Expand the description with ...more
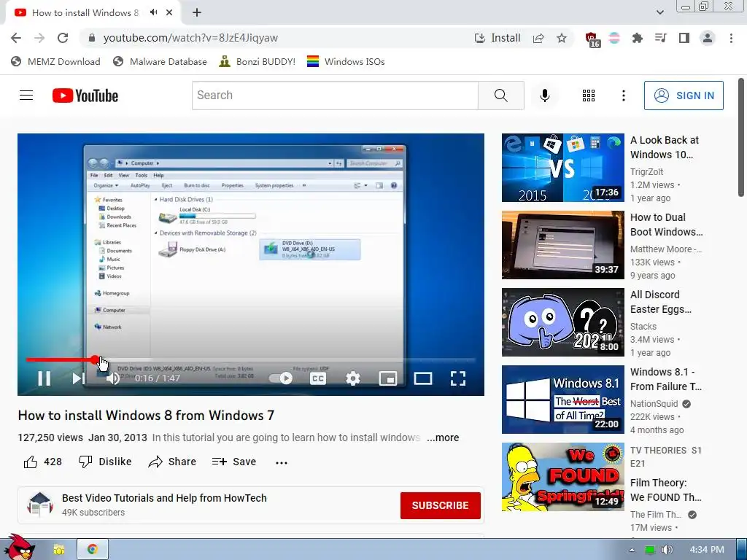 [x=443, y=437]
